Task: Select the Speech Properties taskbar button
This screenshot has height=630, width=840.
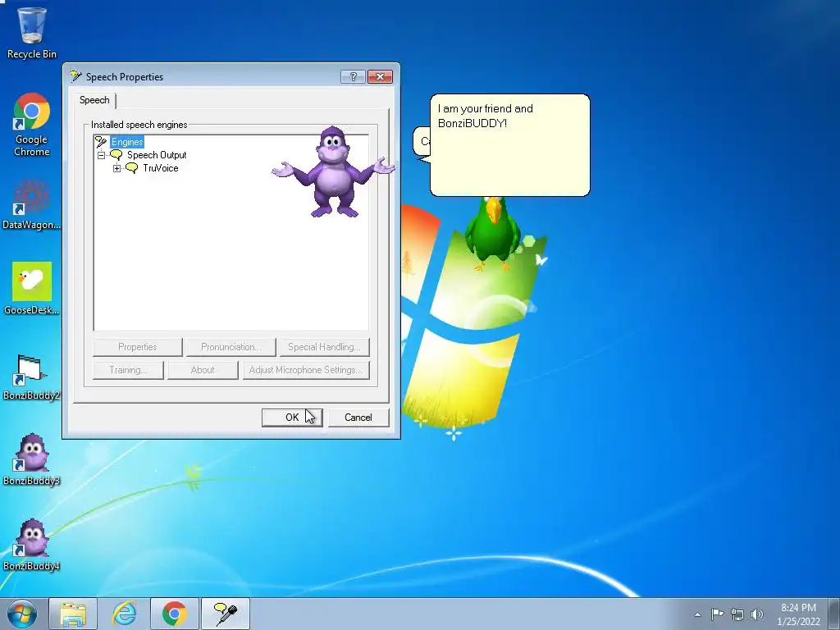Action: click(225, 614)
